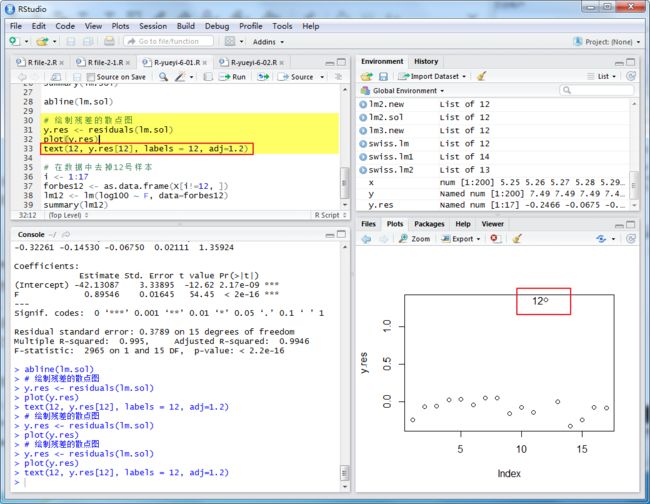Image resolution: width=650 pixels, height=504 pixels.
Task: Remove current plot with red X icon
Action: tap(494, 238)
